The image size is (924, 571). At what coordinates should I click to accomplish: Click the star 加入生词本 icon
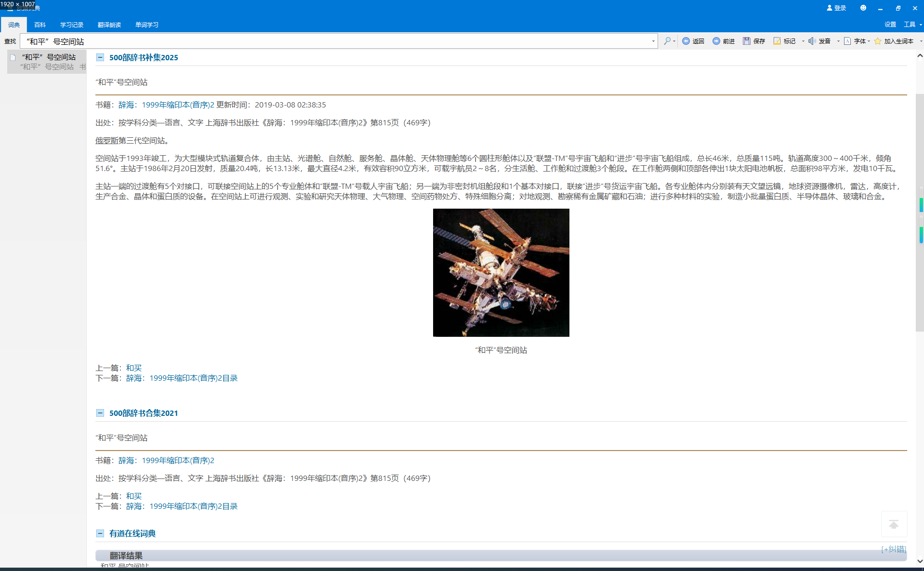[x=878, y=41]
